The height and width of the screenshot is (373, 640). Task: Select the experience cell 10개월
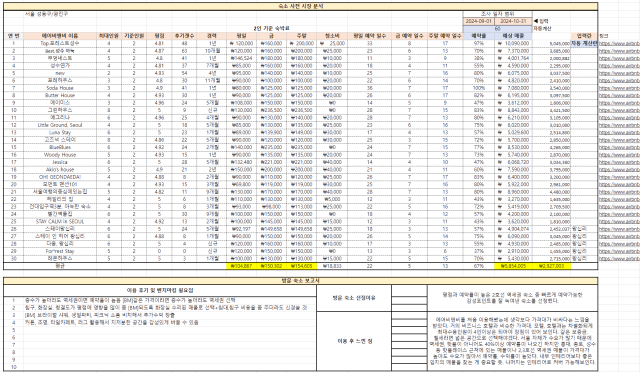click(x=212, y=51)
